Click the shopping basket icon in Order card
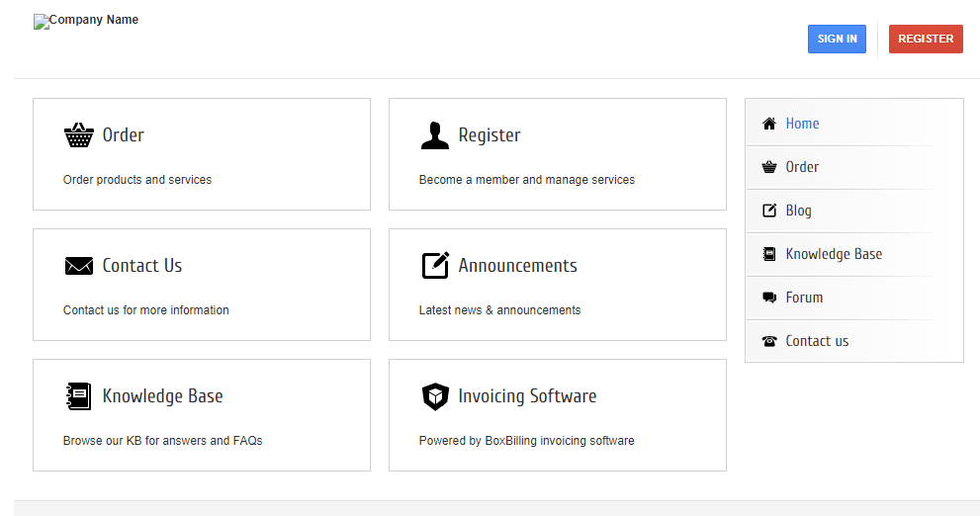This screenshot has height=516, width=980. point(78,135)
